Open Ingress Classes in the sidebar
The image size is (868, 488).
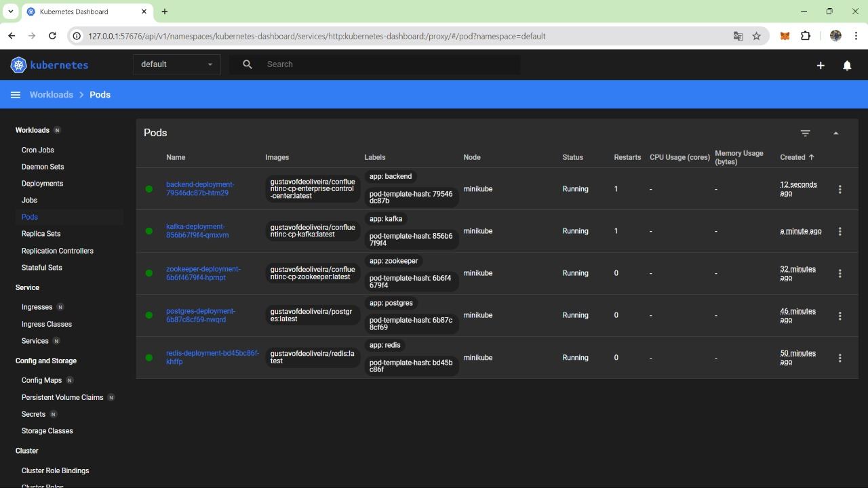click(47, 324)
